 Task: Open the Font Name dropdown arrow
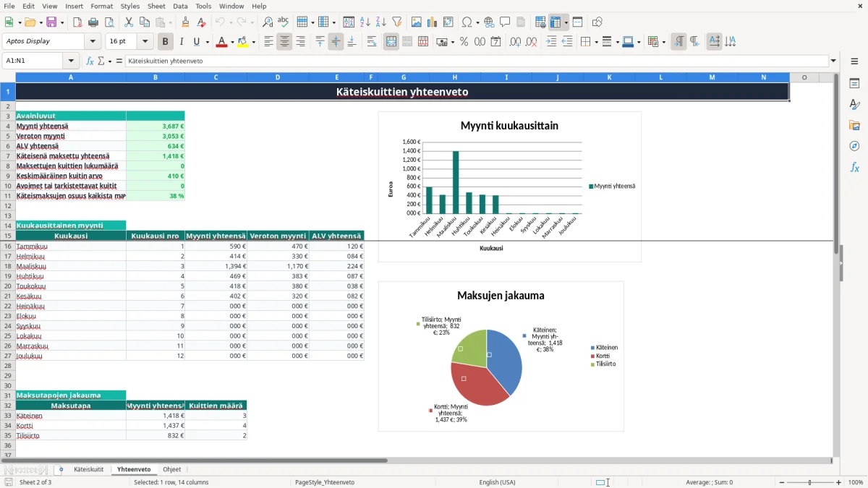pos(93,41)
